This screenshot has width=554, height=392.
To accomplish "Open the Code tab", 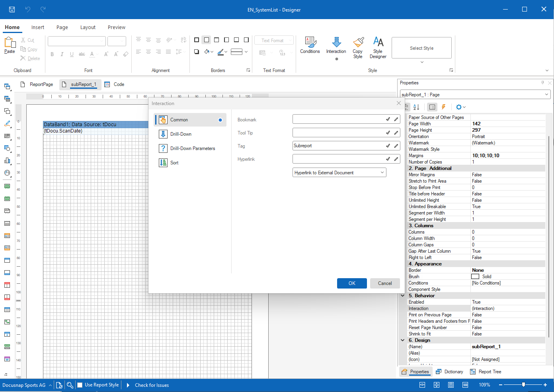I will [115, 84].
